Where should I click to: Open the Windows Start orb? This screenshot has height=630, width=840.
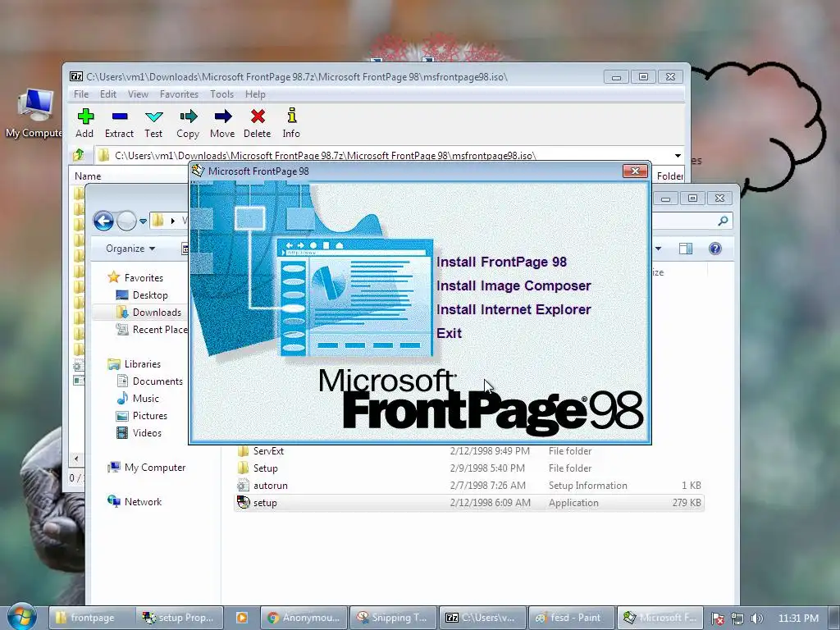tap(21, 617)
